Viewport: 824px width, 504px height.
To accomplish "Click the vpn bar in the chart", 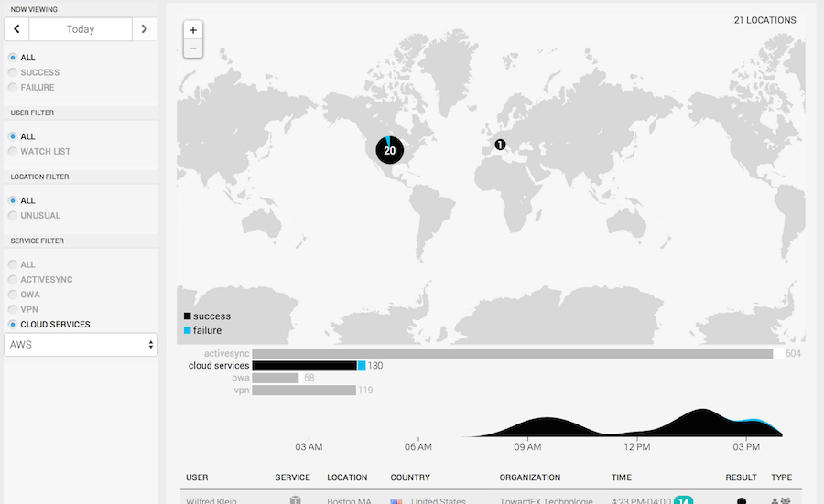I will pos(303,391).
